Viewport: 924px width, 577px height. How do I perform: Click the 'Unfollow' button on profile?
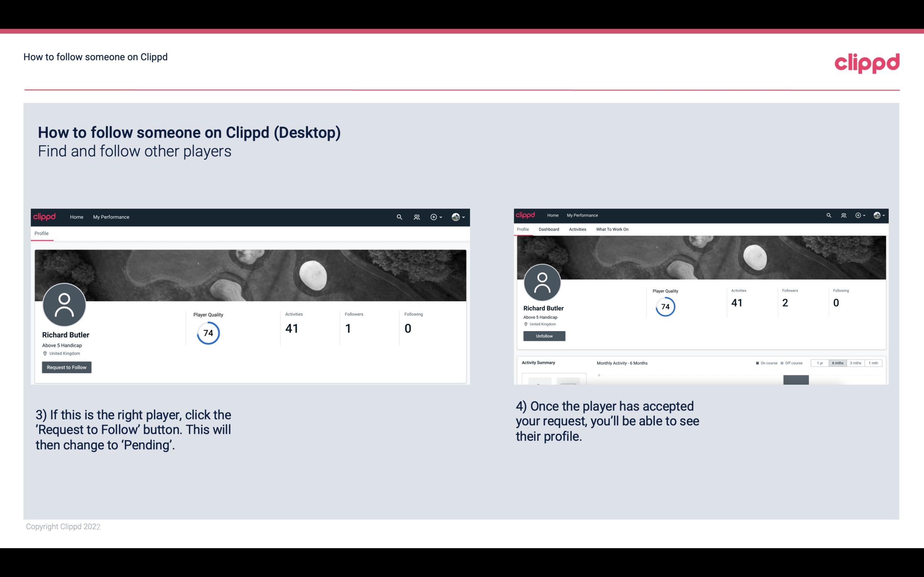pos(544,336)
